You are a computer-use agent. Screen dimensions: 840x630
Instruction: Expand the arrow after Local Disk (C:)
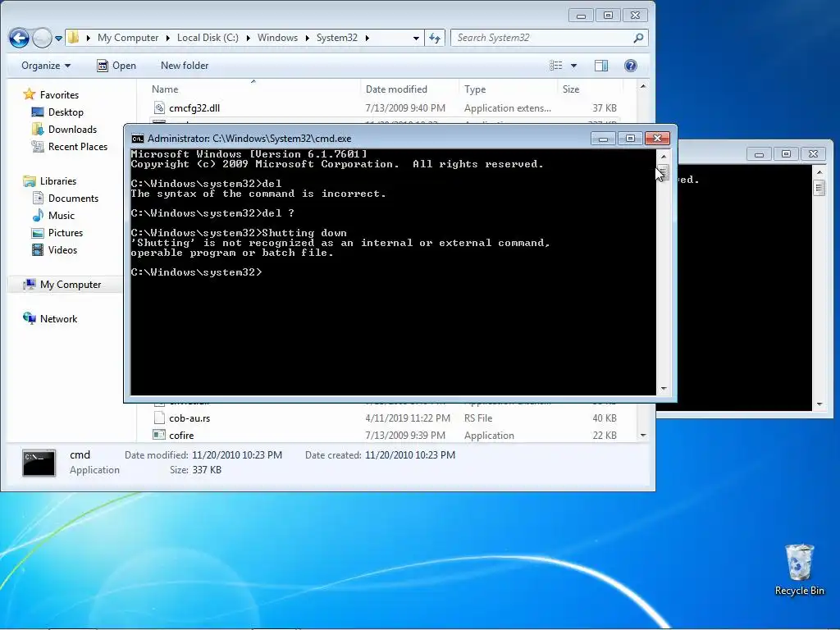point(248,38)
